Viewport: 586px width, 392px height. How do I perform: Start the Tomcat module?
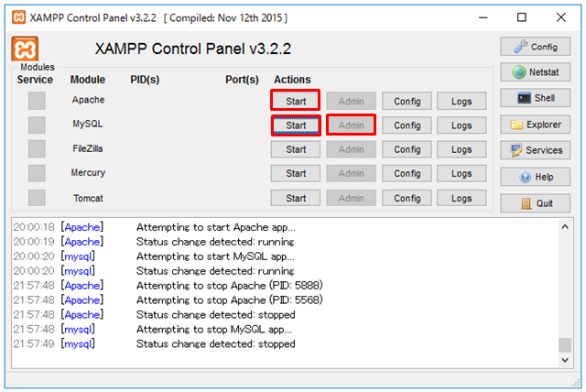pos(296,198)
